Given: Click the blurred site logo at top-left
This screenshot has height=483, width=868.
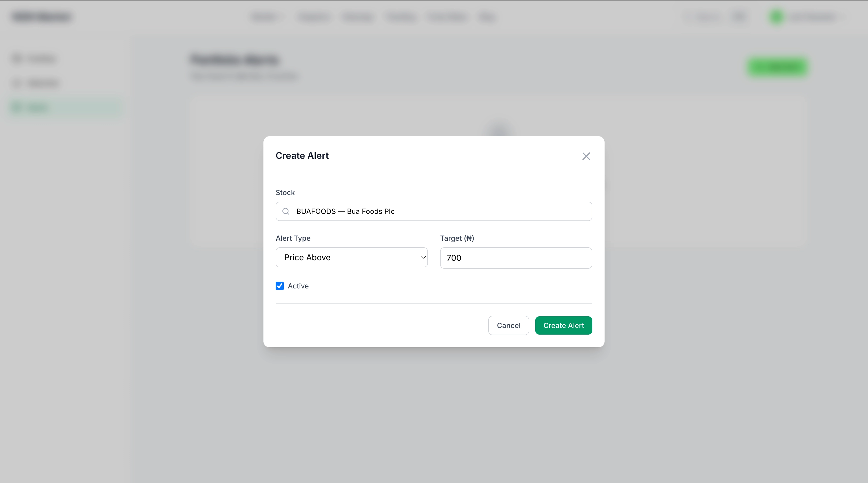Looking at the screenshot, I should [x=42, y=17].
